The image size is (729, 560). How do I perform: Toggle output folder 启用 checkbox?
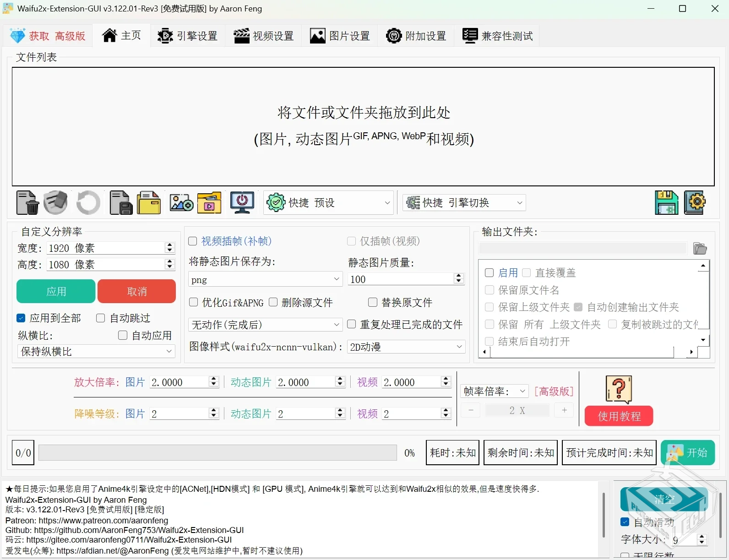tap(490, 273)
